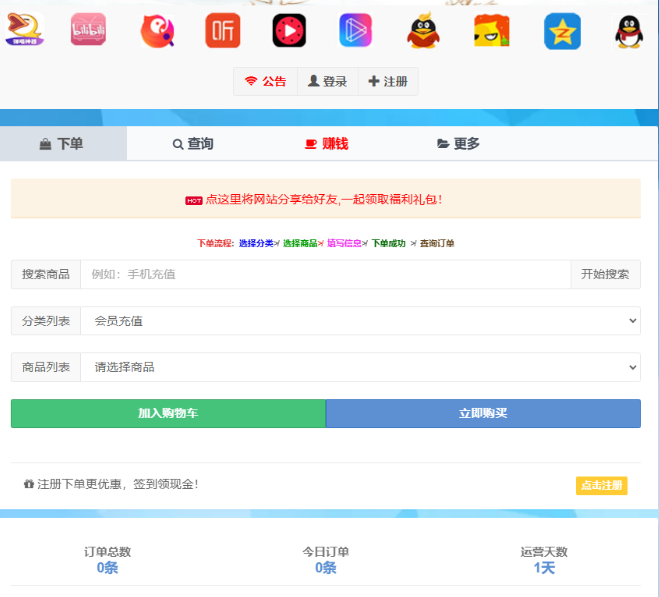Open the blue-purple gradient play triangle icon
Screen dimensions: 659x597
tap(356, 30)
